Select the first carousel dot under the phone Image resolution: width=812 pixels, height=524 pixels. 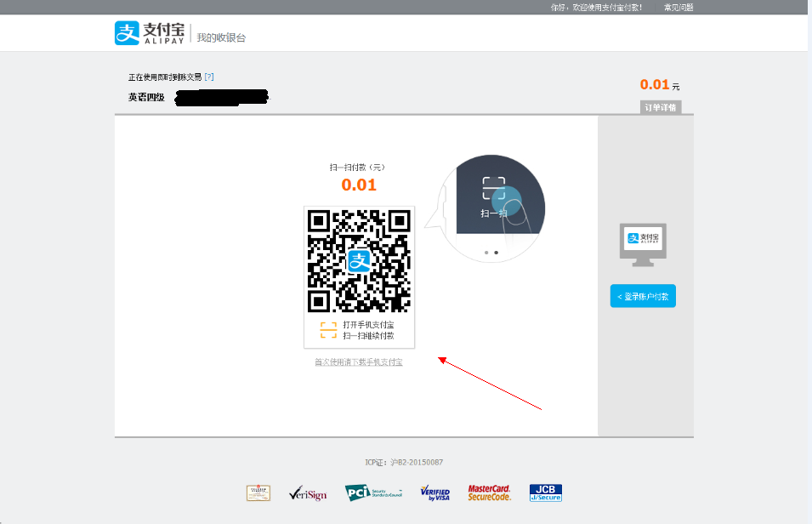pos(486,253)
